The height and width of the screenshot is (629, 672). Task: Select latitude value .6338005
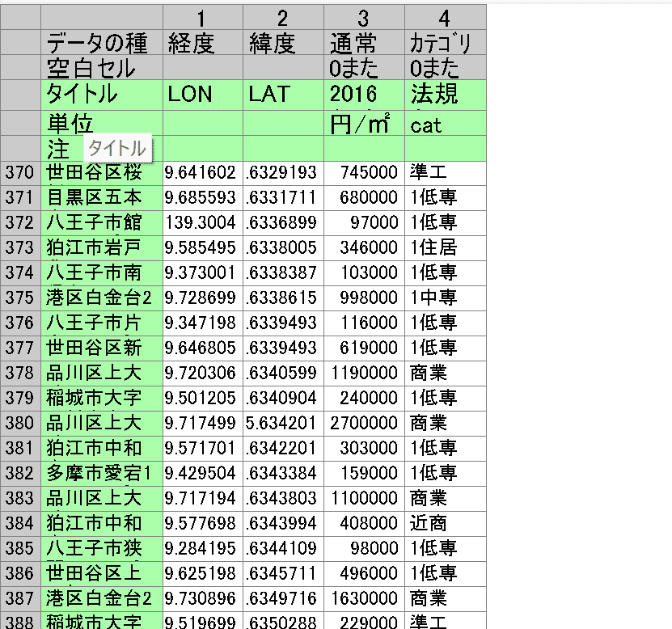tap(283, 248)
